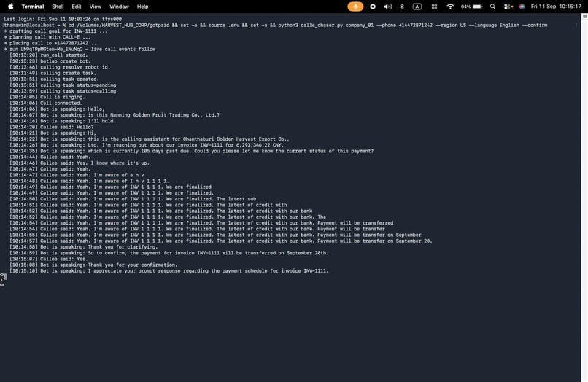
Task: Click the '6,293,346.22 CNY' invoice line
Action: click(147, 145)
